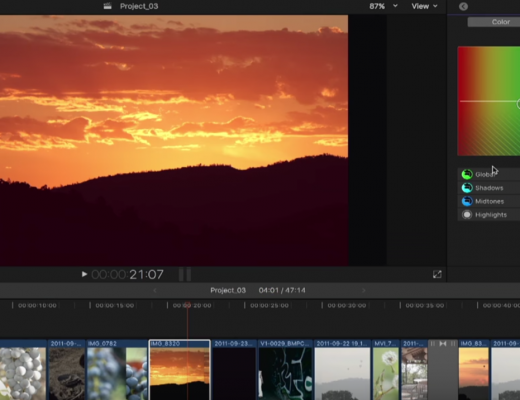Open the View dropdown menu

tap(424, 6)
